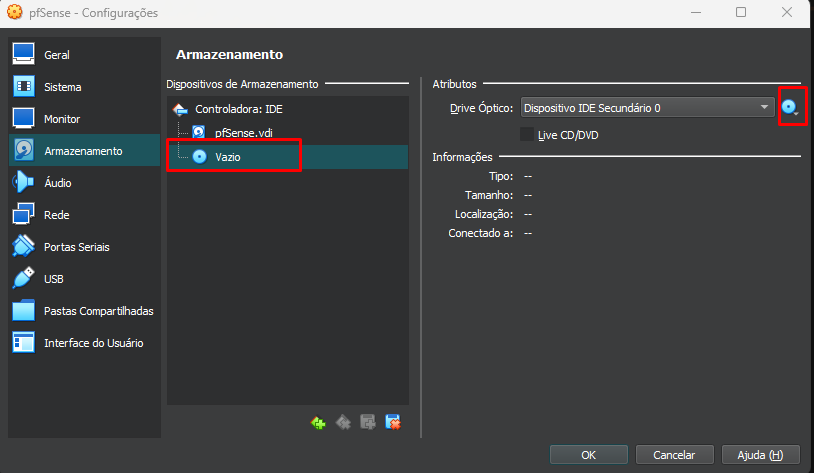Open help with Ajuda (H)
This screenshot has height=473, width=814.
[x=760, y=455]
